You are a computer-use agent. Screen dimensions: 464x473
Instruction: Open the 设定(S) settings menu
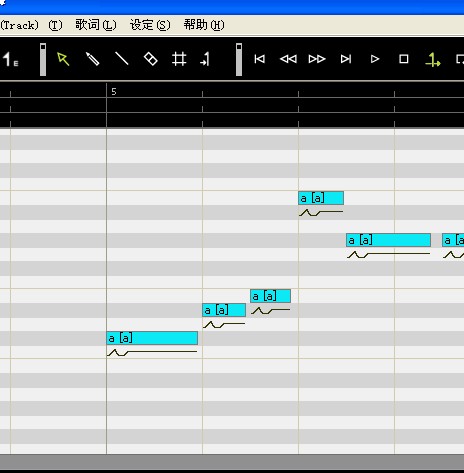pos(150,25)
